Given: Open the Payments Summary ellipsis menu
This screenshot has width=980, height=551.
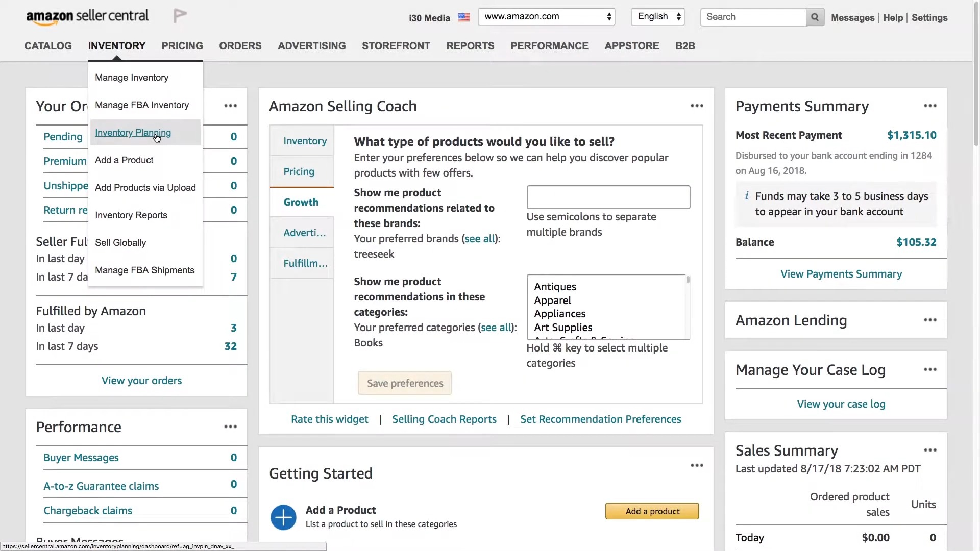Looking at the screenshot, I should pyautogui.click(x=930, y=106).
